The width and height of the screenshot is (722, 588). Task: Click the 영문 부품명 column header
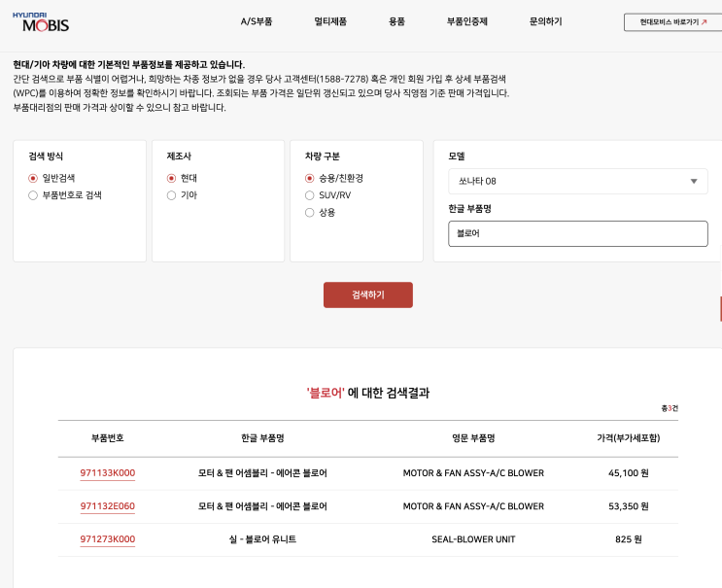click(x=473, y=438)
